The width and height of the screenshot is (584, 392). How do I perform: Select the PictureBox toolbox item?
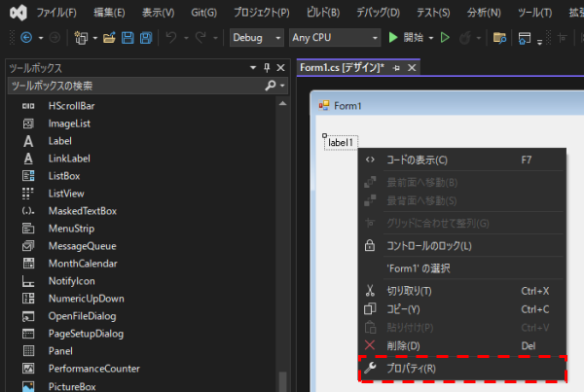(x=71, y=386)
